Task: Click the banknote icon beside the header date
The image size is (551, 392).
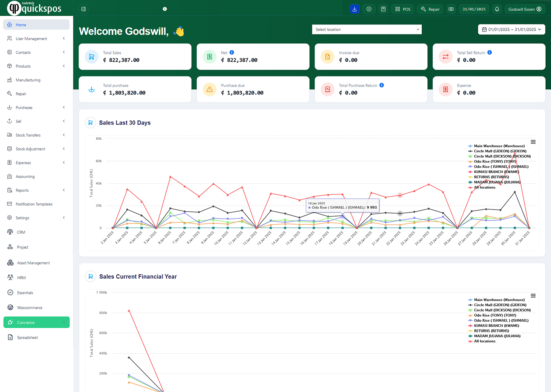Action: tap(451, 9)
